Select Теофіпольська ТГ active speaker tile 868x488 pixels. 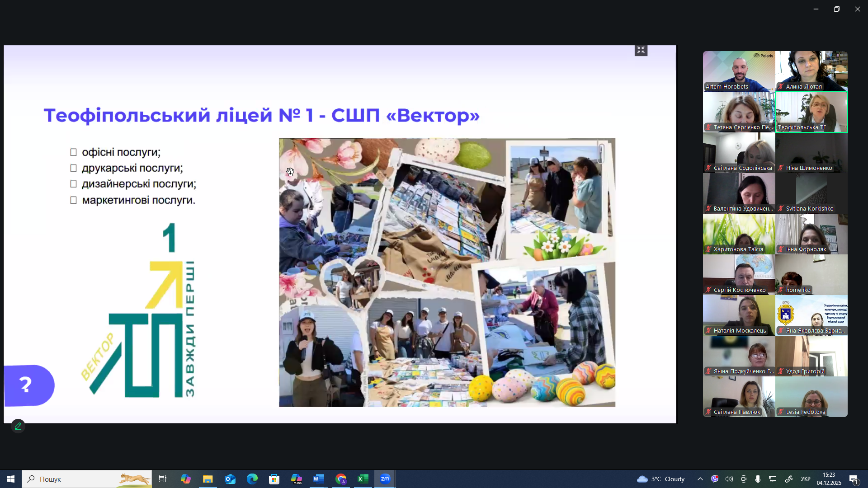(x=811, y=112)
